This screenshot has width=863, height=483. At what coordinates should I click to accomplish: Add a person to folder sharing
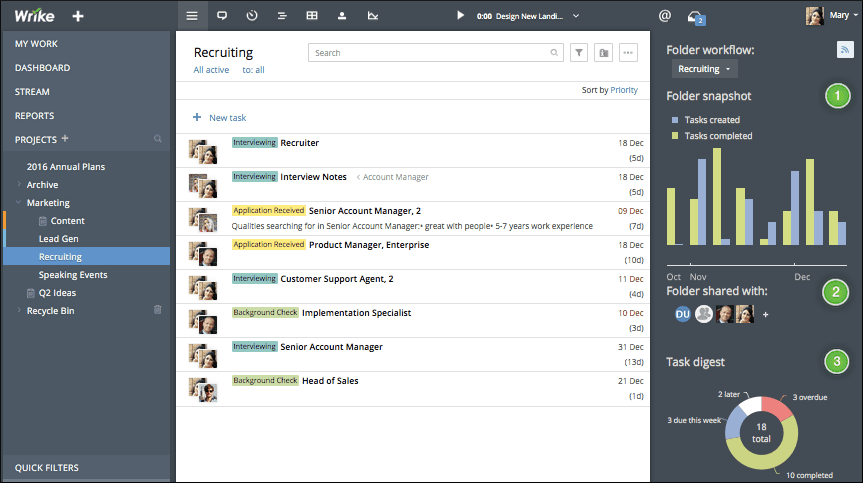point(765,315)
